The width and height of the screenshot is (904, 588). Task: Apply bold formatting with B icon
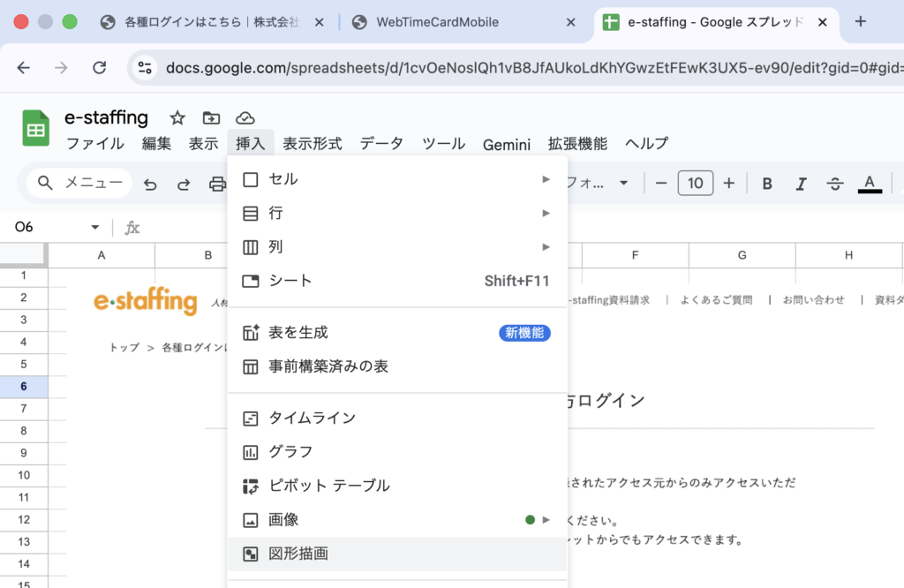pos(767,184)
